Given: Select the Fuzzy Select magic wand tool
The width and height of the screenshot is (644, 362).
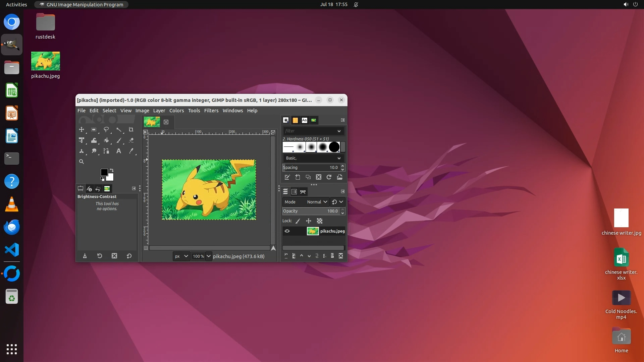Looking at the screenshot, I should [119, 130].
